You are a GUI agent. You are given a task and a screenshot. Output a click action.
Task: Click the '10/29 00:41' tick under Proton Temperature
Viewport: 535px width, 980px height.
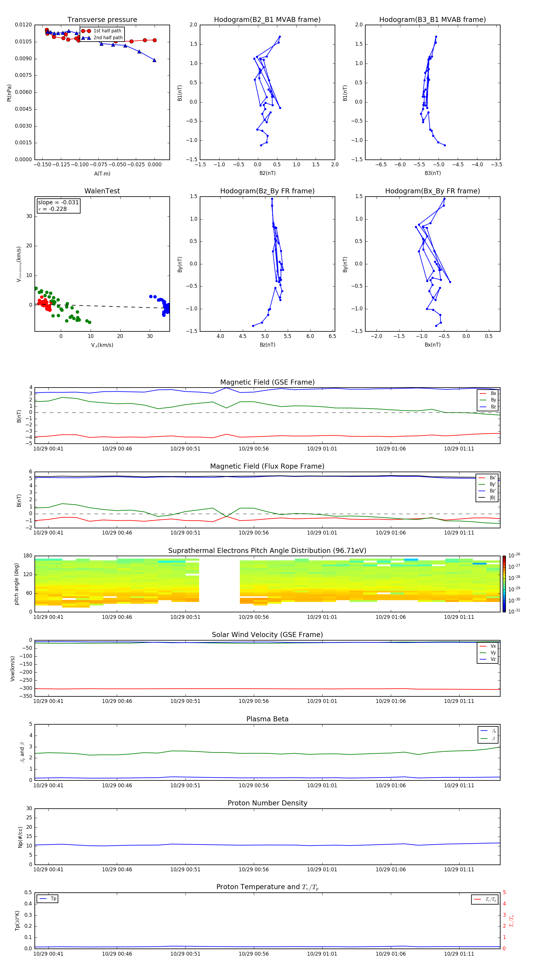tap(48, 954)
